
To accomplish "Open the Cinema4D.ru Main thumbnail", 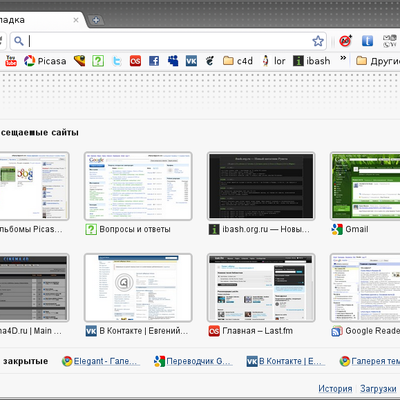I will coord(34,288).
